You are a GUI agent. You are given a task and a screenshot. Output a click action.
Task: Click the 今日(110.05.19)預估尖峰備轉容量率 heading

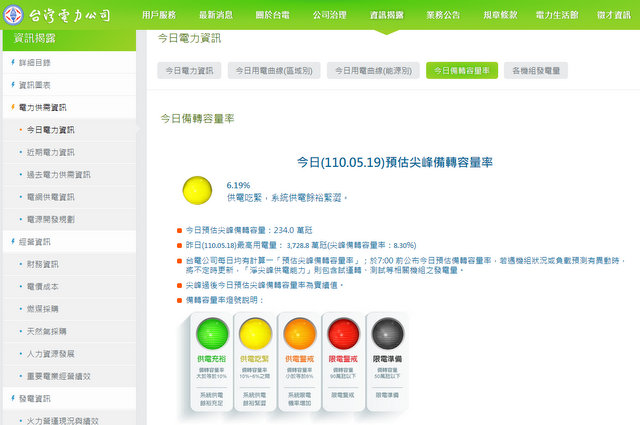[395, 162]
